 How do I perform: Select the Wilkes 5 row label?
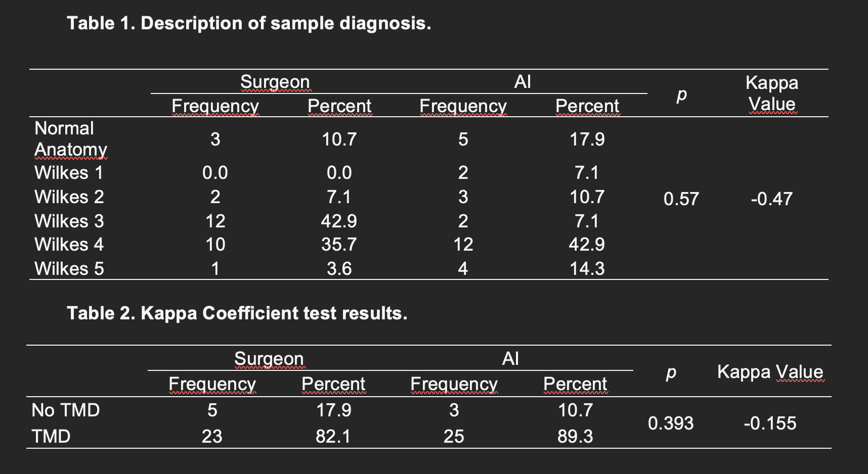pos(69,268)
